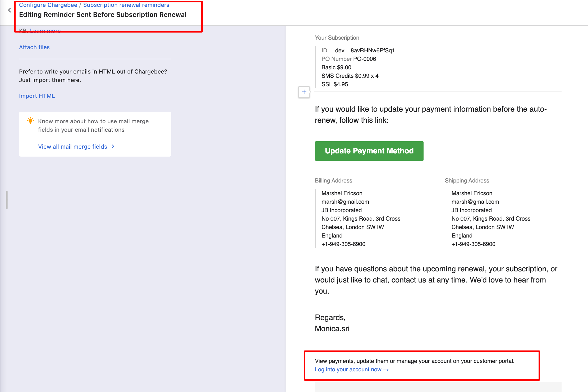588x392 pixels.
Task: Open View all mail merge fields
Action: coord(72,147)
